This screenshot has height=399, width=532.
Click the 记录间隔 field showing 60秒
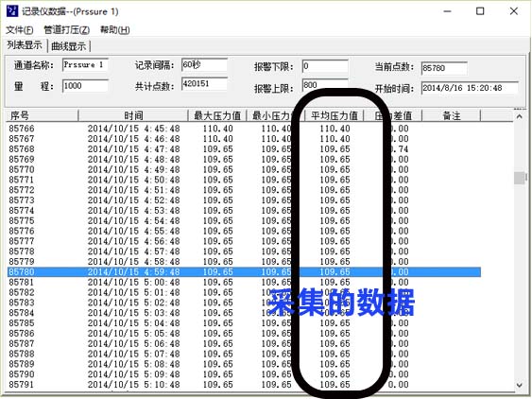204,65
